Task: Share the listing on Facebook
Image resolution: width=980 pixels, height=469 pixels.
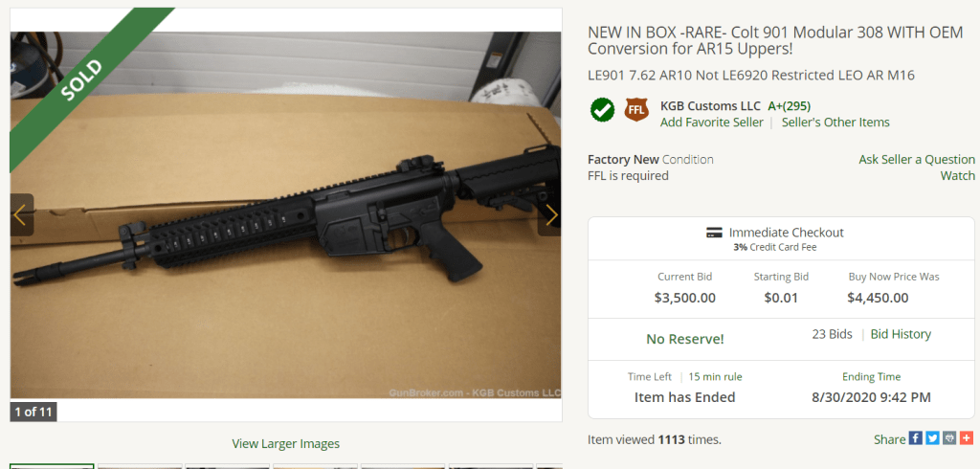Action: [915, 439]
